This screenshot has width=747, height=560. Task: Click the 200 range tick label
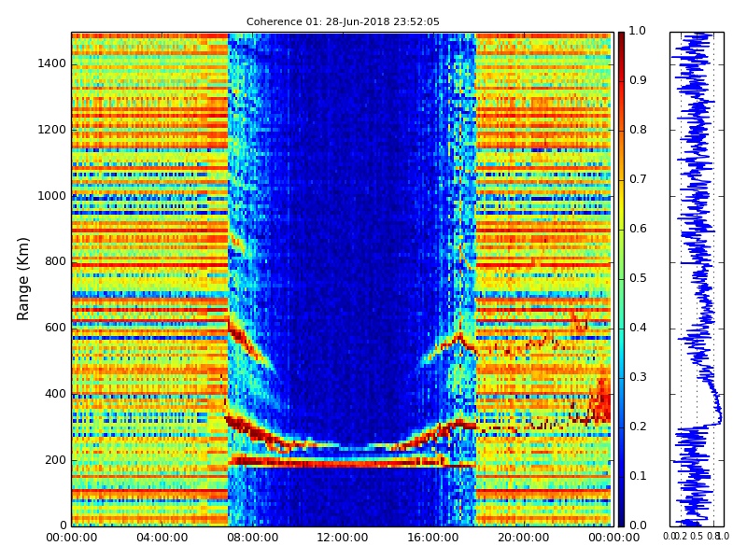(x=55, y=460)
